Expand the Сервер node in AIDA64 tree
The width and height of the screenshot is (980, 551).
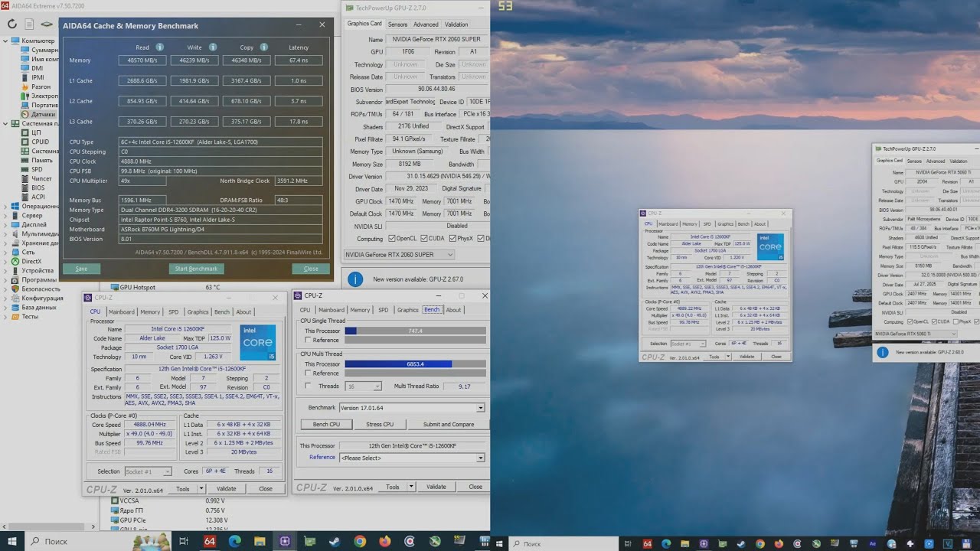point(7,215)
